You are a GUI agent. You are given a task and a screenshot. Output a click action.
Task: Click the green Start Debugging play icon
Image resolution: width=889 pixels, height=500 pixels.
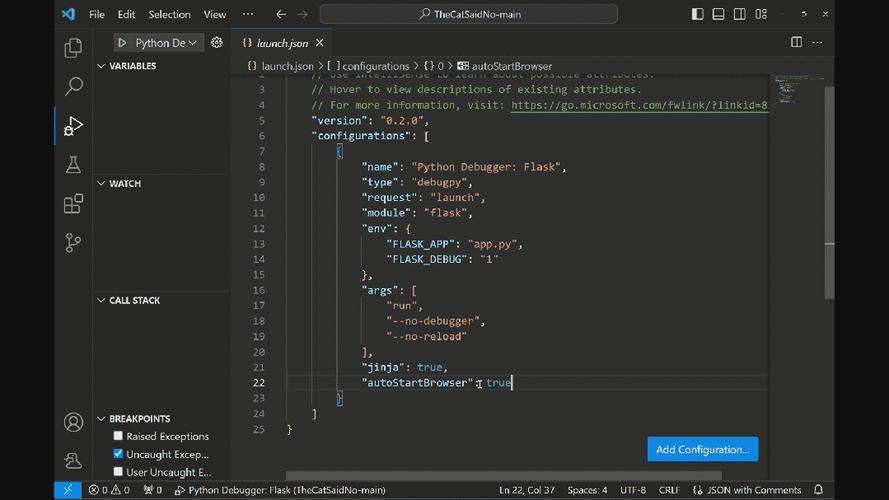pos(122,43)
